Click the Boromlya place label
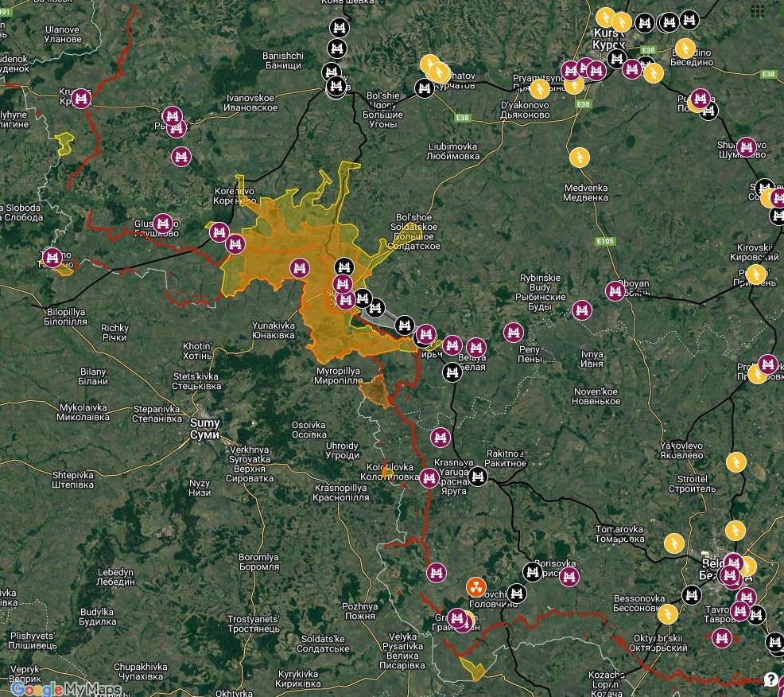The height and width of the screenshot is (697, 784). pyautogui.click(x=258, y=562)
